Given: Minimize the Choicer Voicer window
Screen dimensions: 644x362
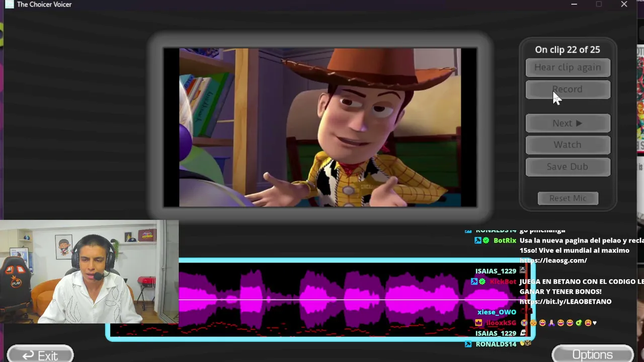Looking at the screenshot, I should coord(574,5).
